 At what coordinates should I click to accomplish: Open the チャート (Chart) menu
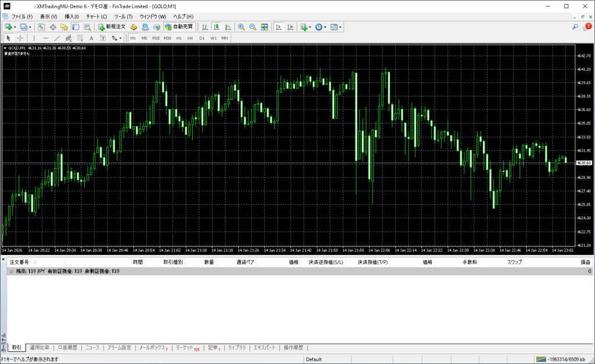96,16
